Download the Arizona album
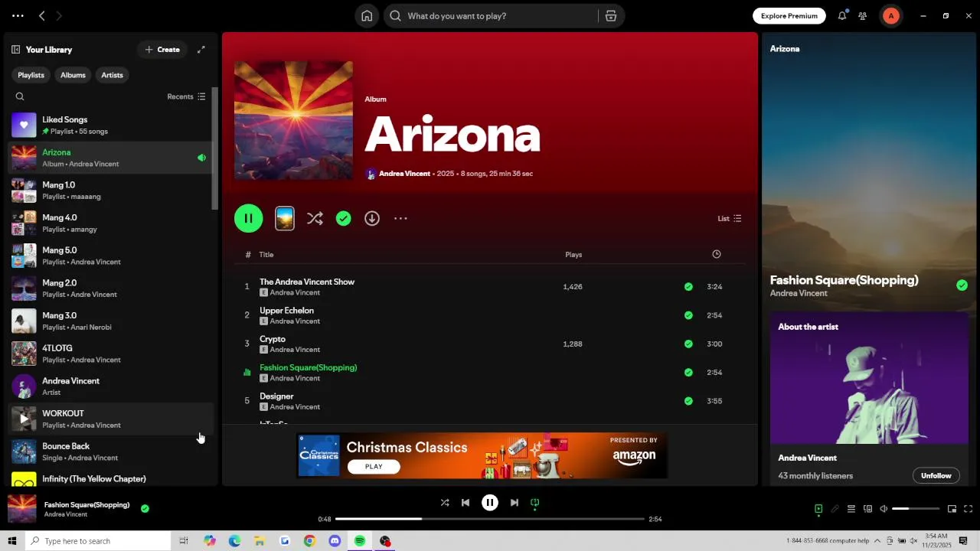Viewport: 980px width, 551px height. click(372, 219)
